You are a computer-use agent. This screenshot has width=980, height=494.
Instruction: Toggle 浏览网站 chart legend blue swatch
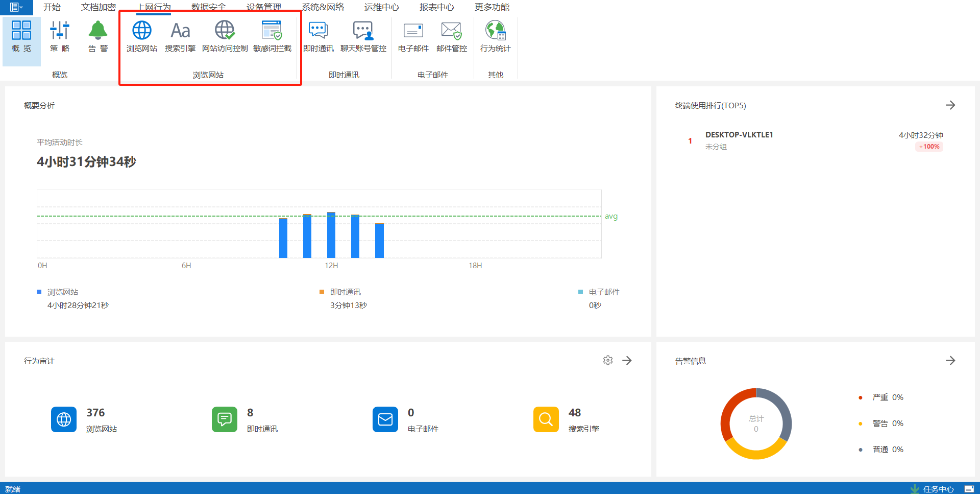pyautogui.click(x=39, y=292)
